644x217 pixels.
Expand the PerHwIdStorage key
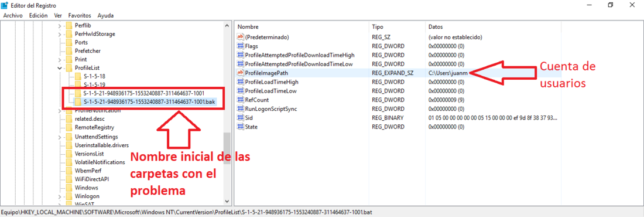click(60, 34)
